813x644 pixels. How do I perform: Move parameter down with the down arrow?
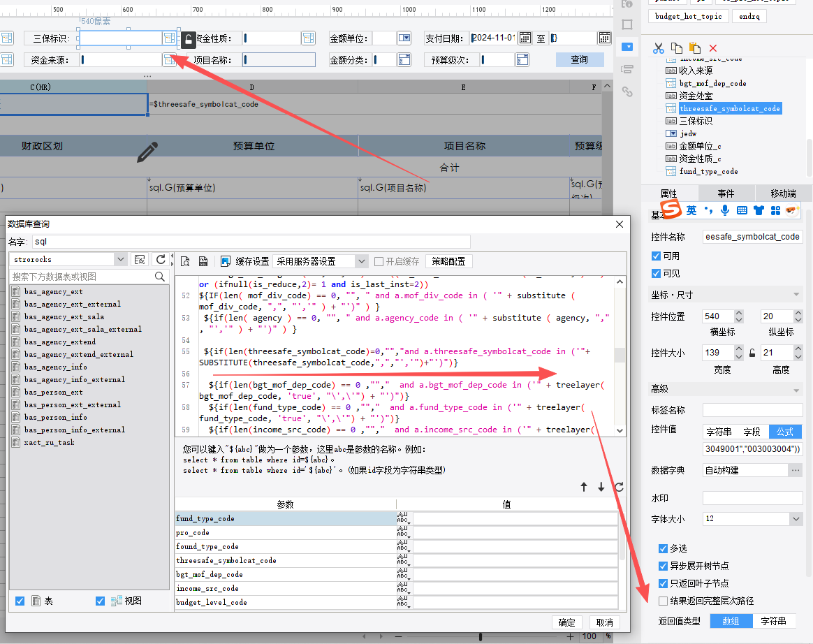coord(601,487)
